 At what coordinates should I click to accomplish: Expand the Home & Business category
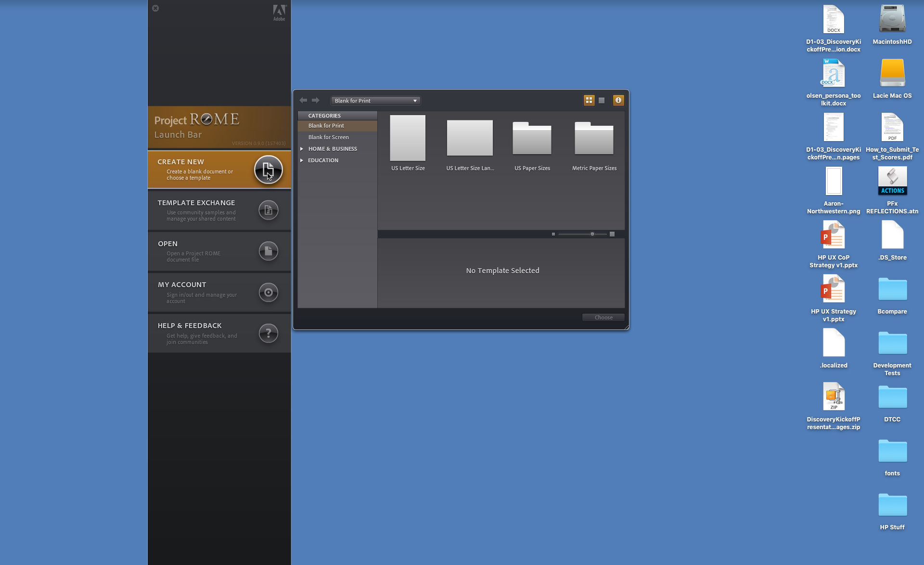(302, 149)
